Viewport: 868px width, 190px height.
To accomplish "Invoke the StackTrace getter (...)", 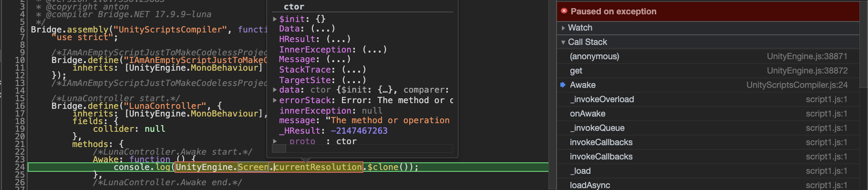I will [354, 70].
